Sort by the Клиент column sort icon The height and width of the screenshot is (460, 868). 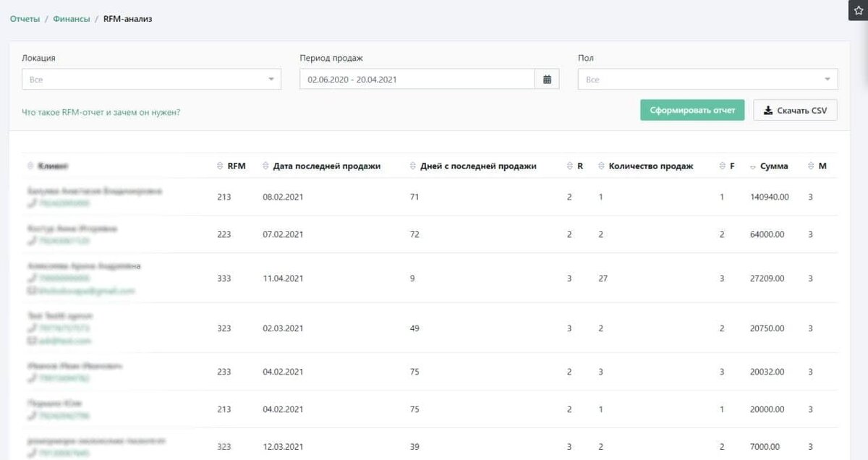tap(30, 166)
